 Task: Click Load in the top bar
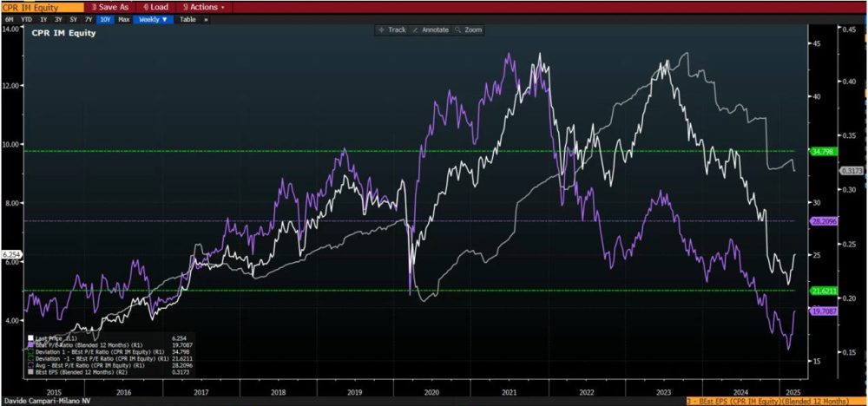[155, 7]
